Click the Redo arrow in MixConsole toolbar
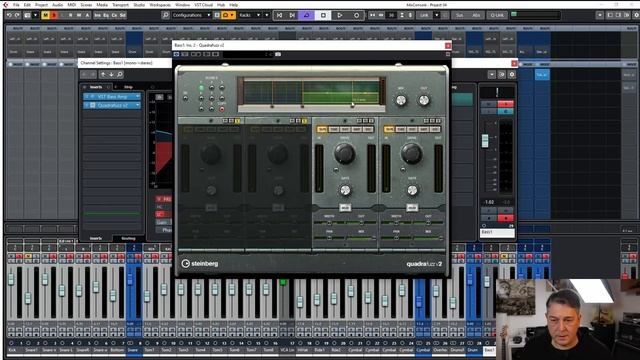640x360 pixels. click(17, 15)
